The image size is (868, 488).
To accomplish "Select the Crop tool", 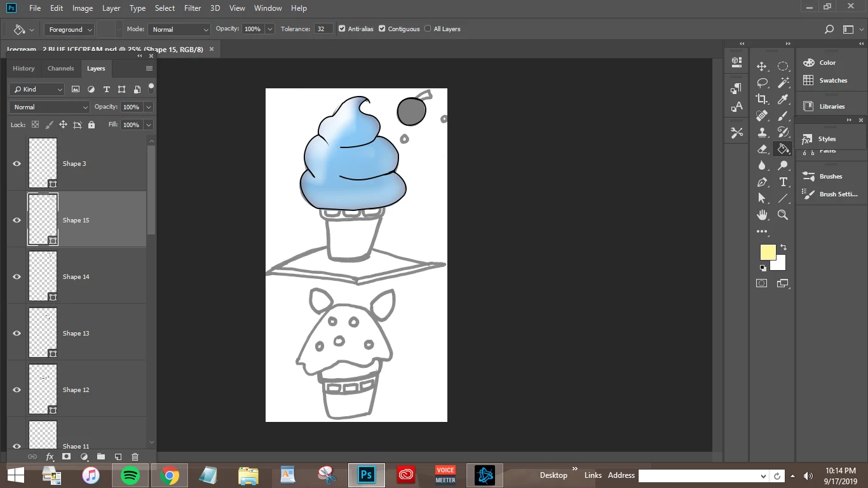I will 762,99.
